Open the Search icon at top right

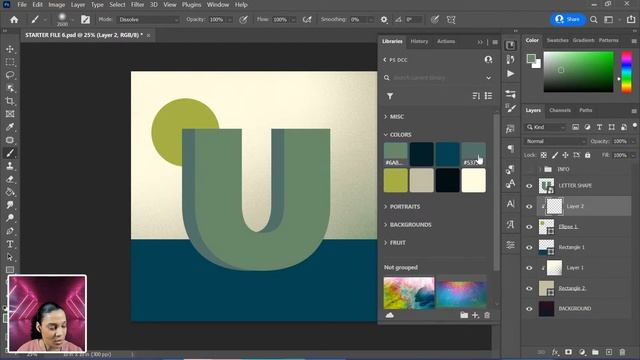(594, 20)
